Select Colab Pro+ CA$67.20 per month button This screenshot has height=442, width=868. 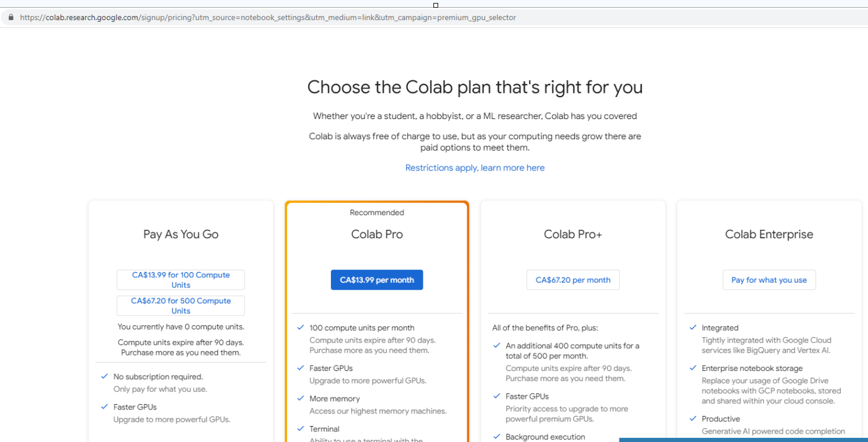573,280
